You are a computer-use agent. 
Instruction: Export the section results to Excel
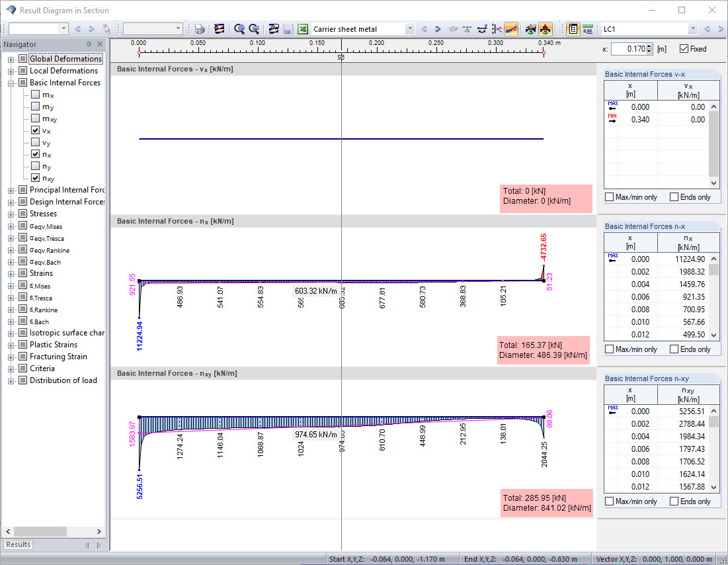(x=302, y=29)
